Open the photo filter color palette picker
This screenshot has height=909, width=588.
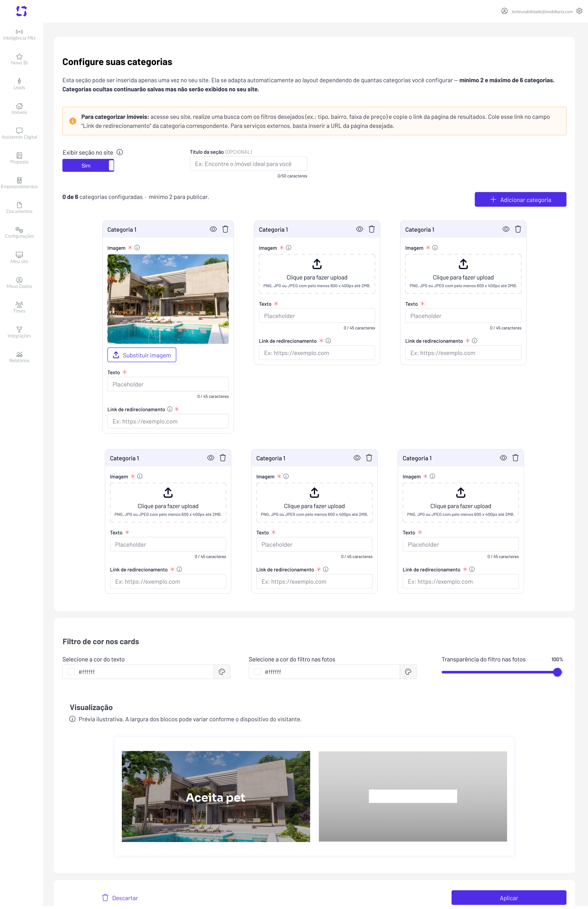408,672
